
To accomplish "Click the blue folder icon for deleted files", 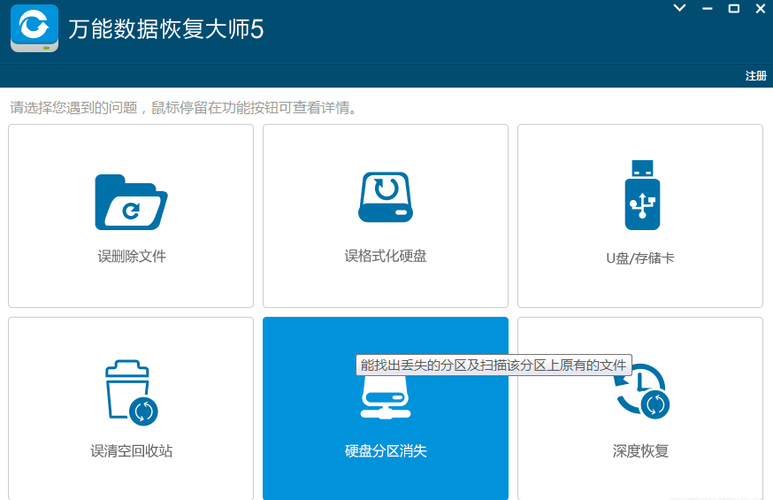I will coord(131,202).
